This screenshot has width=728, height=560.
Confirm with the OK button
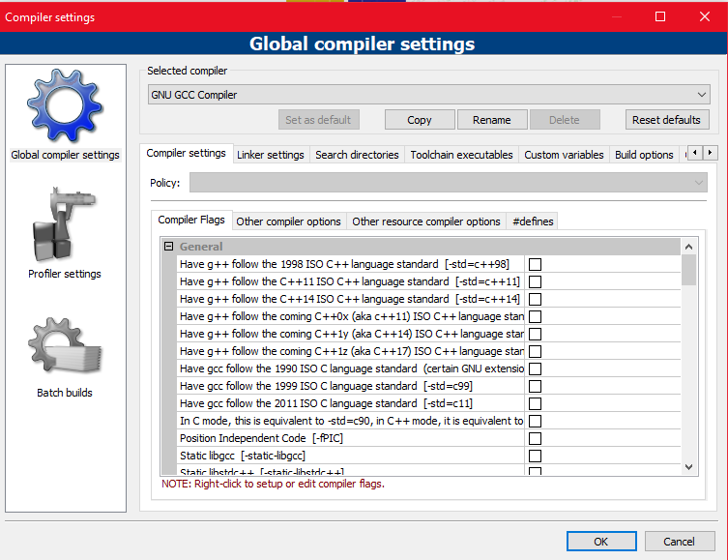click(600, 542)
